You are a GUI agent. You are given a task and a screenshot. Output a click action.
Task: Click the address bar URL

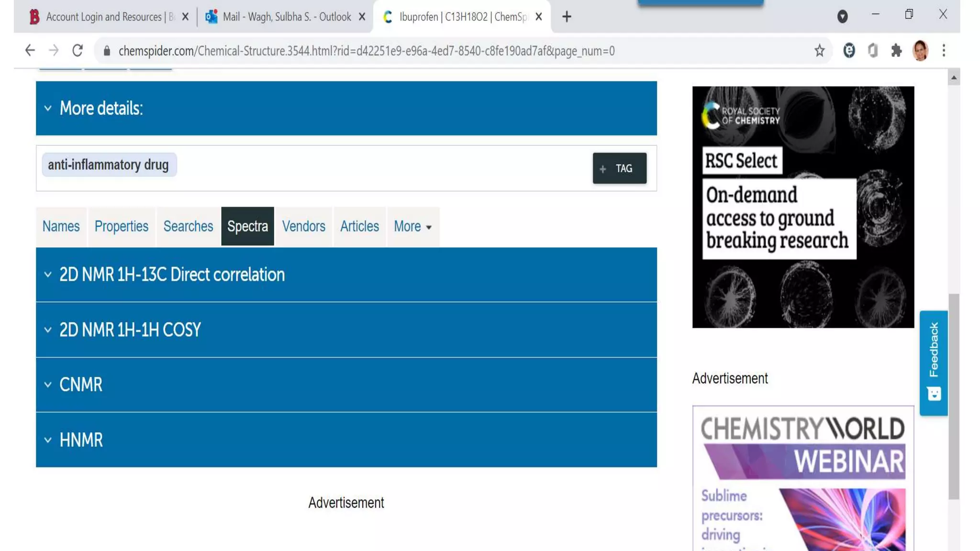click(x=366, y=51)
